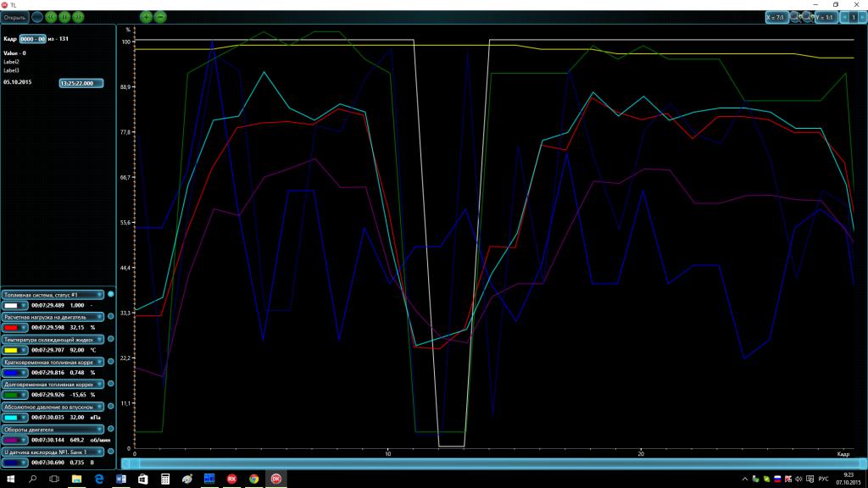The height and width of the screenshot is (488, 868).
Task: Click the round blue button beside Открыть
Action: pos(37,16)
